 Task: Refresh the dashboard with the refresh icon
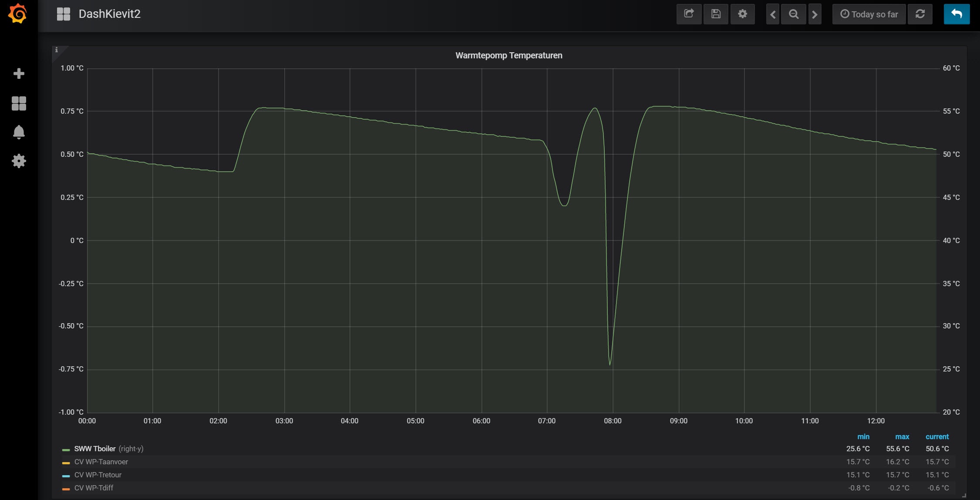point(920,14)
